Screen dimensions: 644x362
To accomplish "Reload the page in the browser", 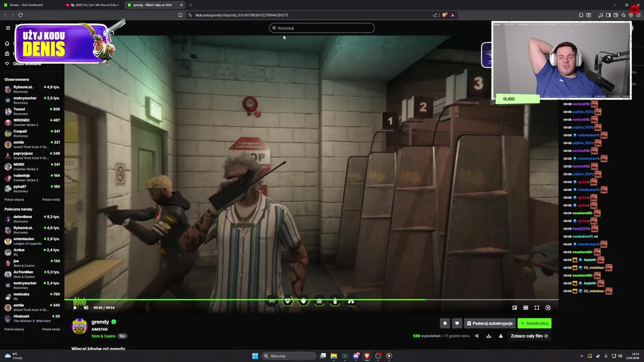I will pyautogui.click(x=20, y=15).
